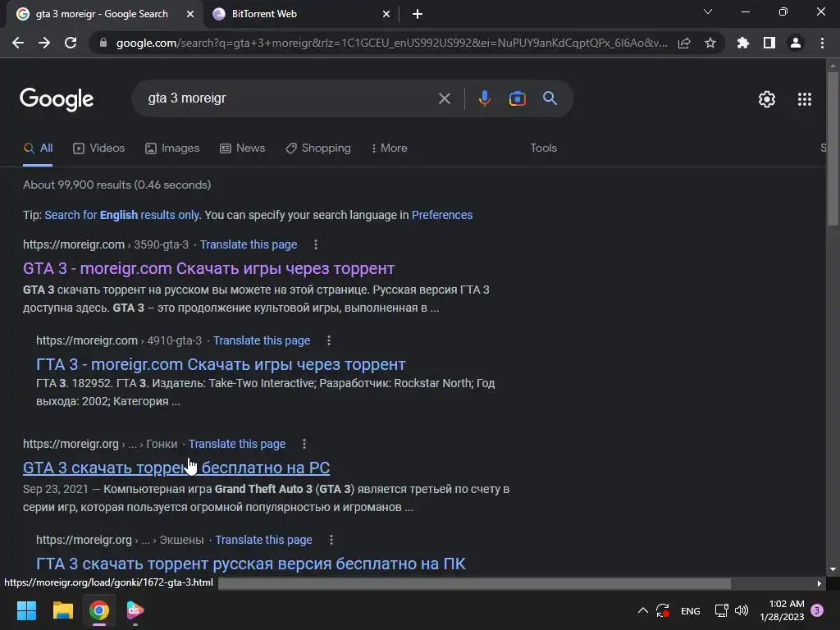Open the volume tray icon

(742, 610)
